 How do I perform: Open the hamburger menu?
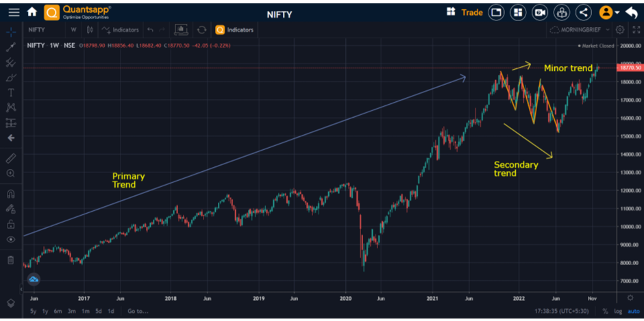[14, 12]
